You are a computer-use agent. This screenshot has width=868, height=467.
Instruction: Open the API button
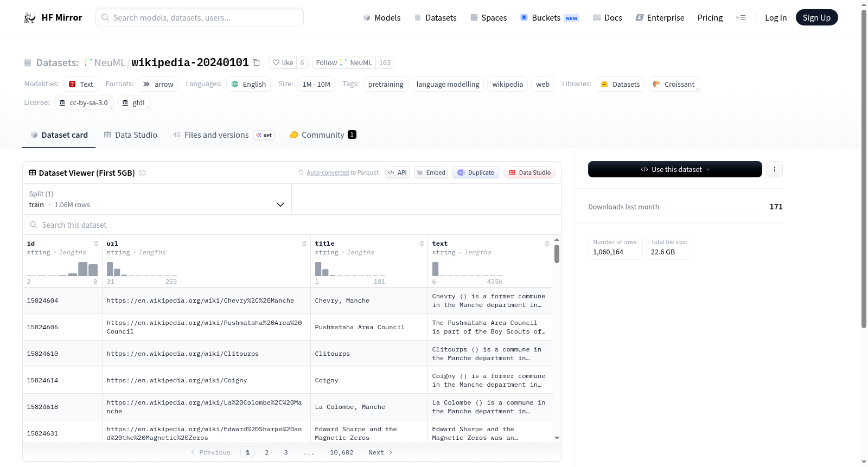coord(397,172)
